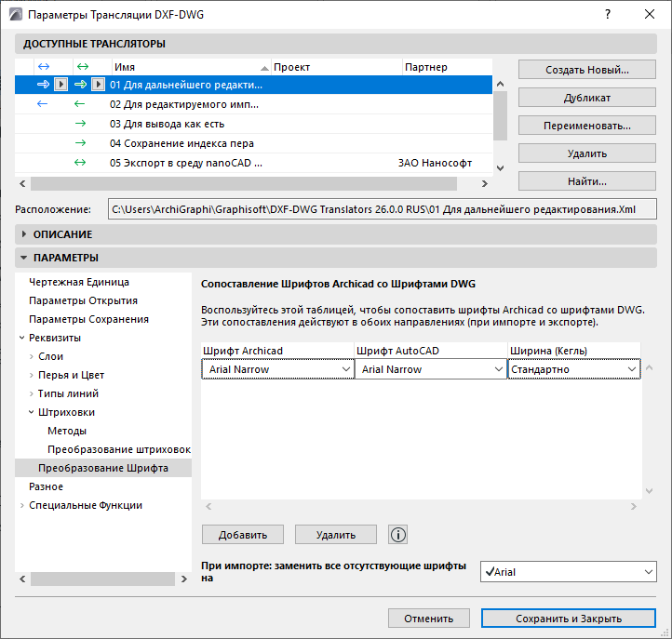Image resolution: width=672 pixels, height=639 pixels.
Task: Select Преобразование Шрифта tree item
Action: [103, 468]
